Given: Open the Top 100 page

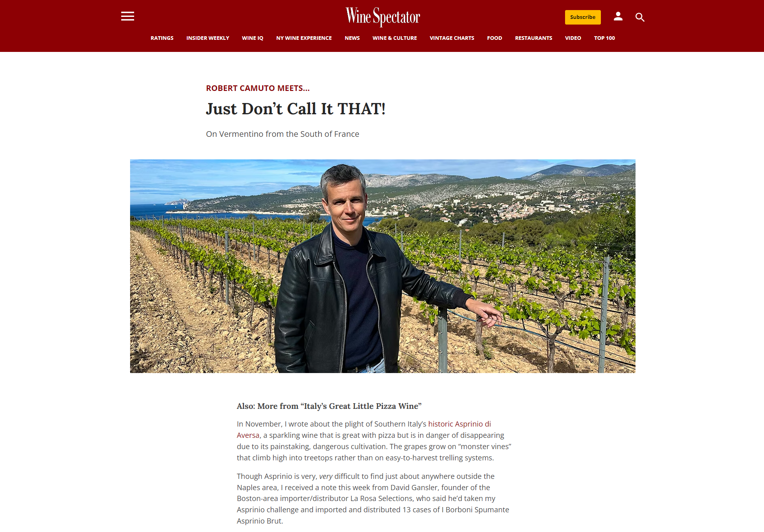Looking at the screenshot, I should [x=605, y=38].
